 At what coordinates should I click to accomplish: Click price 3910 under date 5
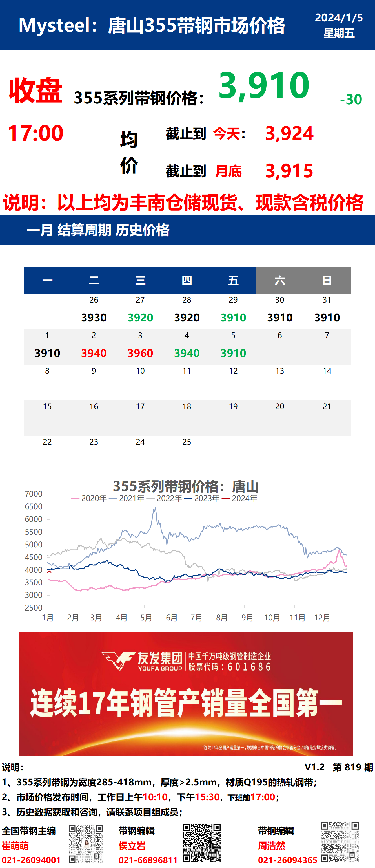click(x=233, y=353)
